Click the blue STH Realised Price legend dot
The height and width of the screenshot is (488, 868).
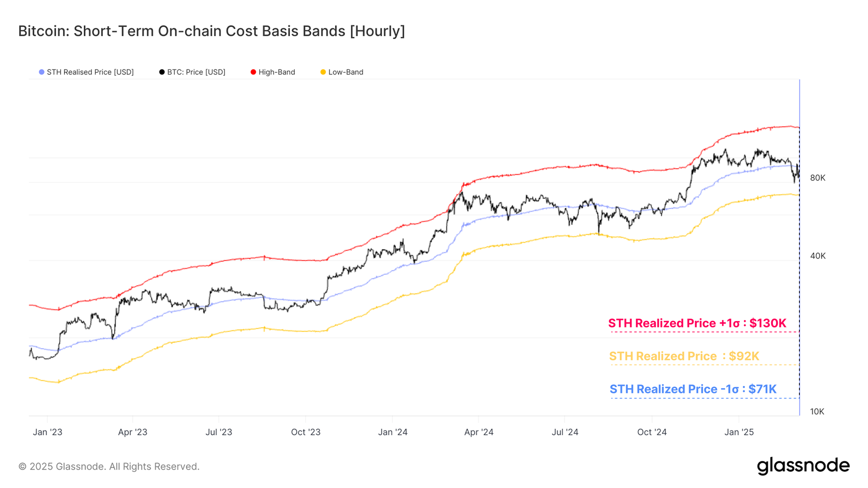point(42,72)
